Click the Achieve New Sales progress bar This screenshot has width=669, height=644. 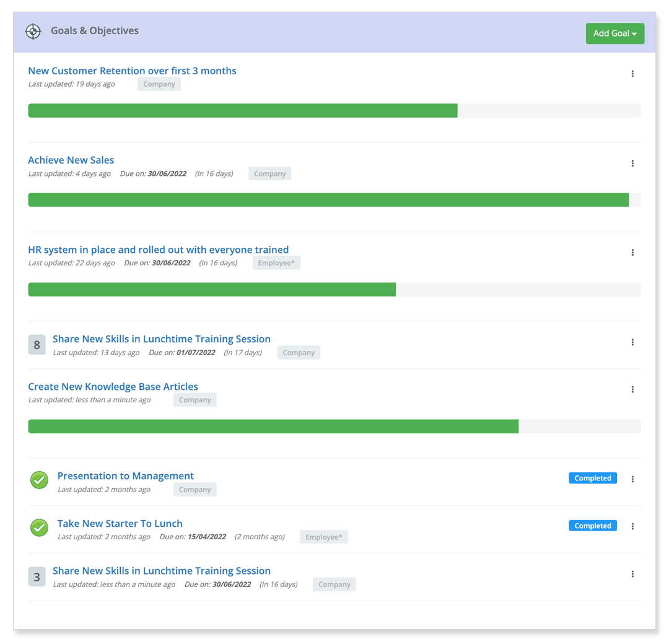(334, 200)
